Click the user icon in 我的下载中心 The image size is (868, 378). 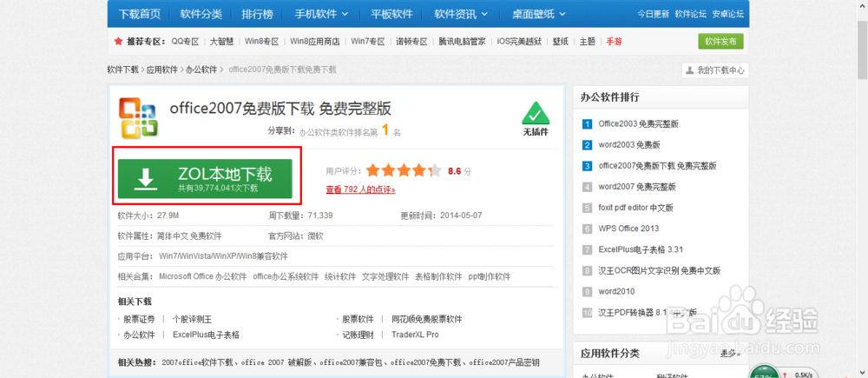(x=690, y=70)
